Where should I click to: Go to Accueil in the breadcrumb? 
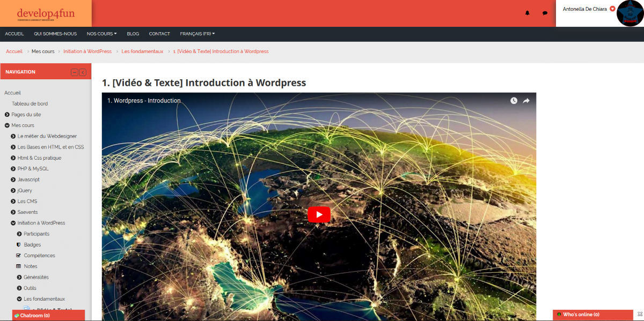click(14, 51)
